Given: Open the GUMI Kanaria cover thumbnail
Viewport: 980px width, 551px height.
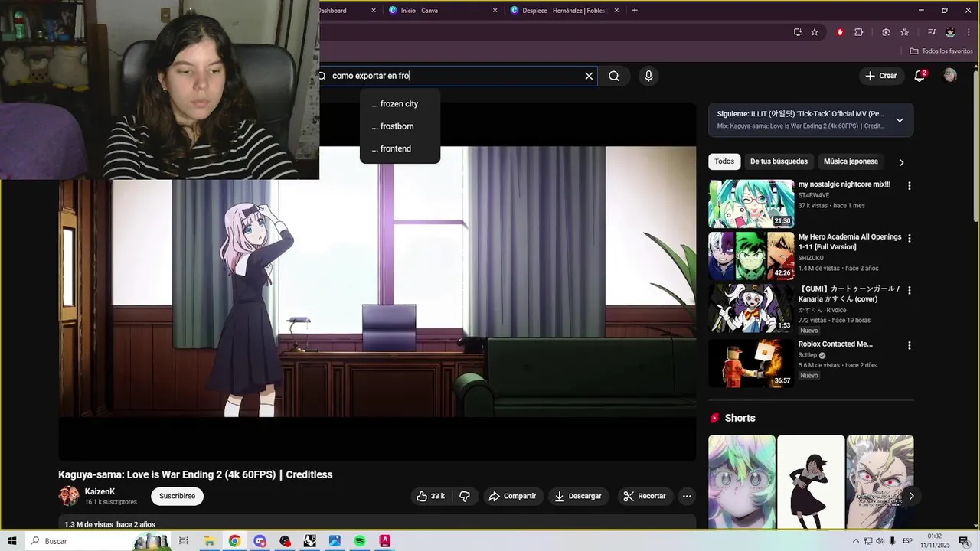Looking at the screenshot, I should (751, 308).
